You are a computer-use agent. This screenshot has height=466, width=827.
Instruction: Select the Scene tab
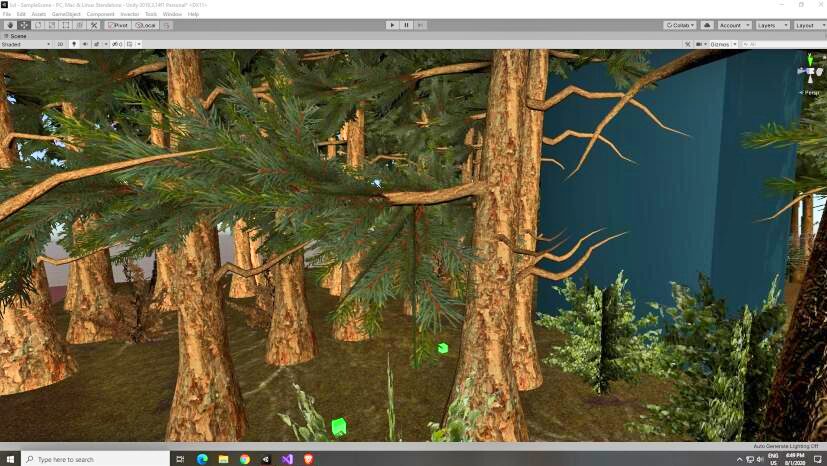[x=16, y=36]
